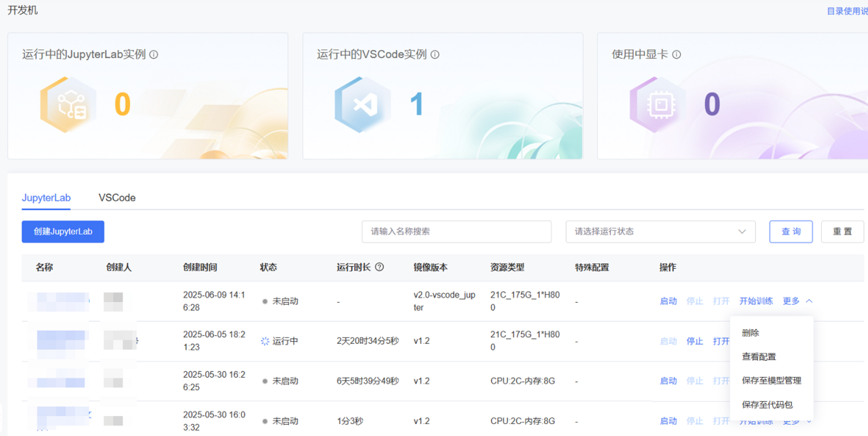Click info icon beside 运行中的VSCode实例
The image size is (868, 436).
point(435,54)
